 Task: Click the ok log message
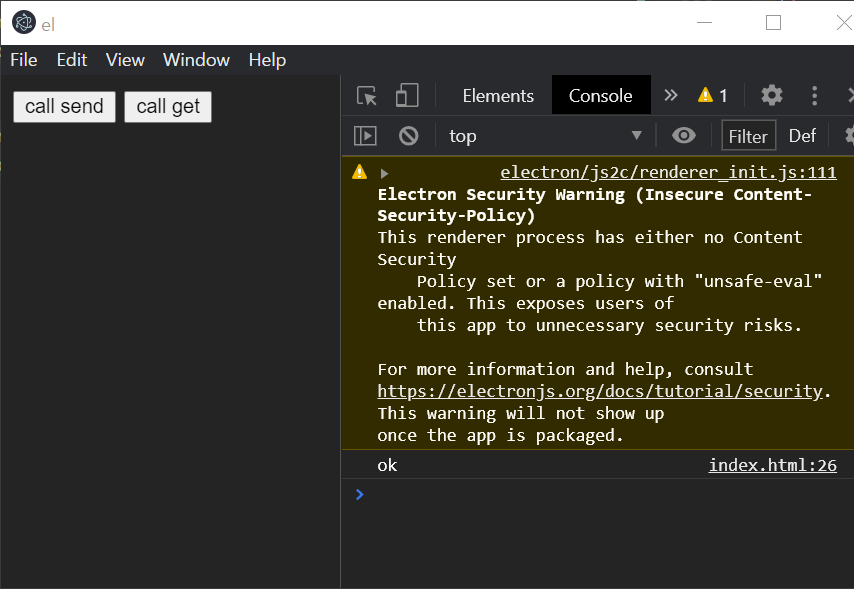pyautogui.click(x=387, y=465)
